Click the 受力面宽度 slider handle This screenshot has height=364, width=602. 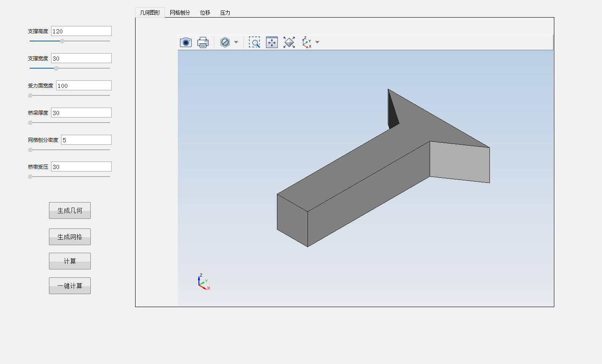point(30,95)
